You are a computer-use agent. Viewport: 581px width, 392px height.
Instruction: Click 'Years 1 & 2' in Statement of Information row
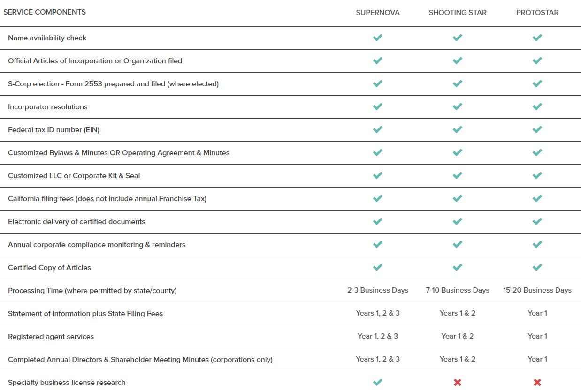click(458, 313)
